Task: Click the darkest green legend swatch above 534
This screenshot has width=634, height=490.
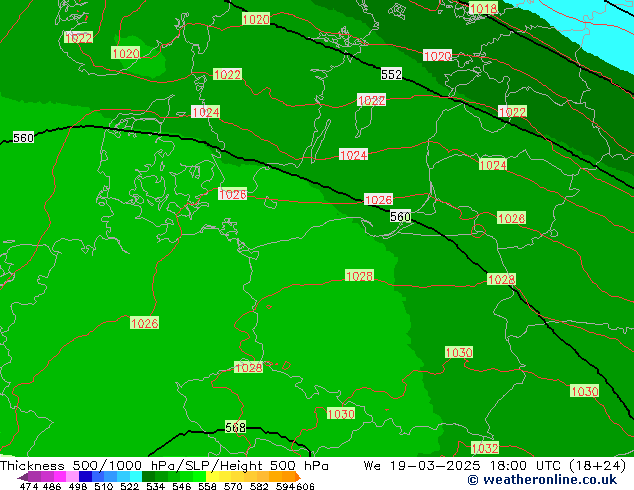Action: click(148, 476)
